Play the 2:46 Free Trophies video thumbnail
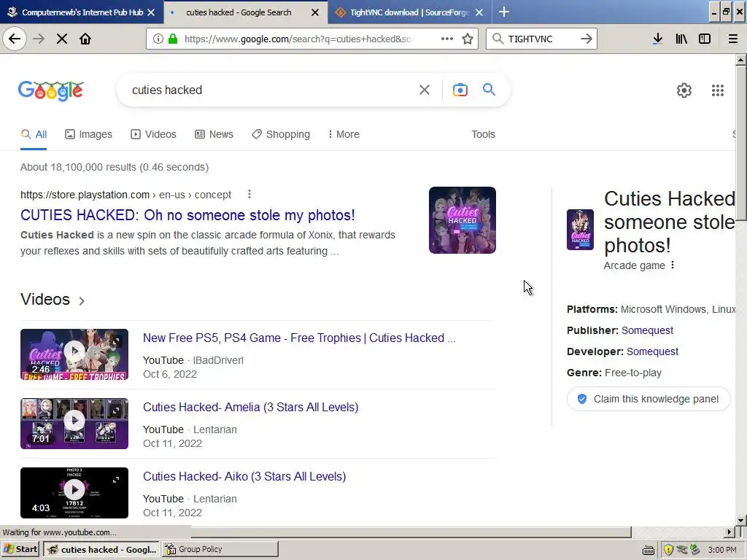Image resolution: width=747 pixels, height=560 pixels. point(74,354)
